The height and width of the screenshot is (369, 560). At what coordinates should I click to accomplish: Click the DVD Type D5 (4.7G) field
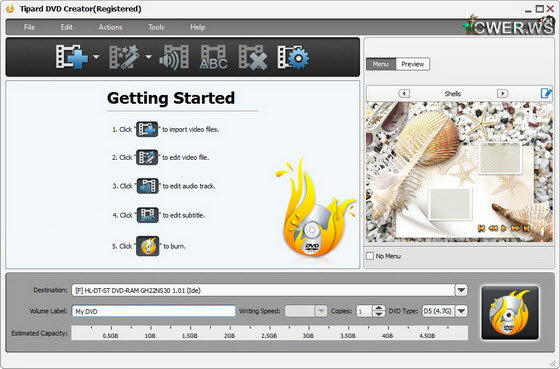(439, 311)
